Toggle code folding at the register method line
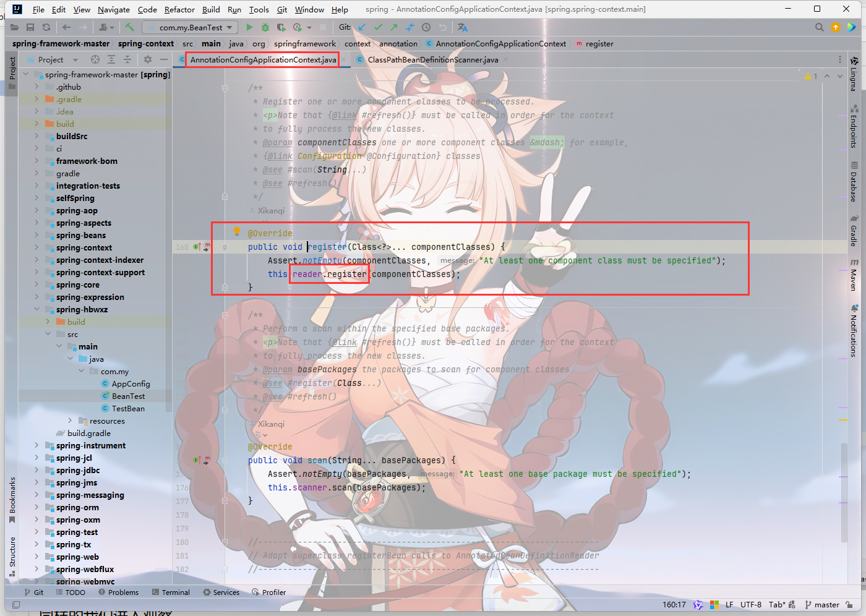The width and height of the screenshot is (866, 616). coord(225,247)
